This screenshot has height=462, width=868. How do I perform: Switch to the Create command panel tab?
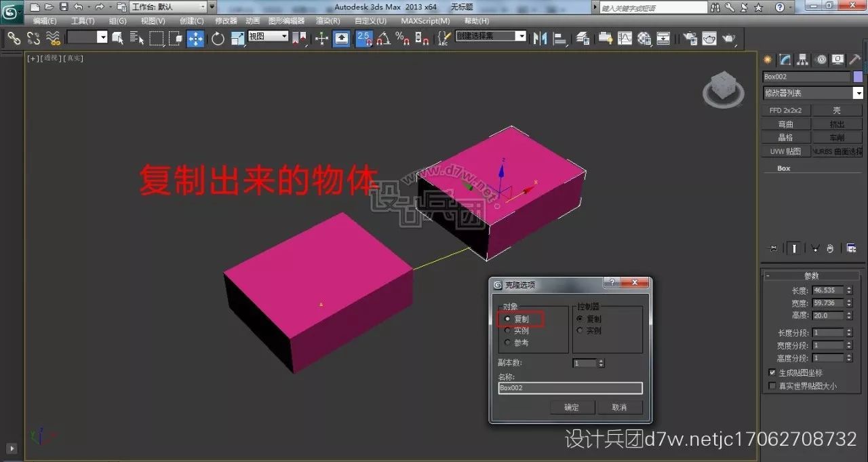[768, 60]
